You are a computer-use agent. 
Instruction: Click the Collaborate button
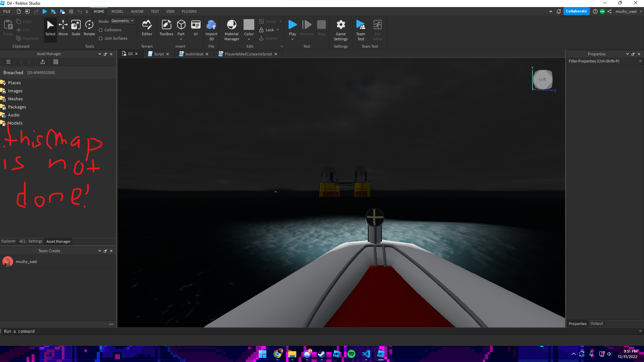[576, 11]
